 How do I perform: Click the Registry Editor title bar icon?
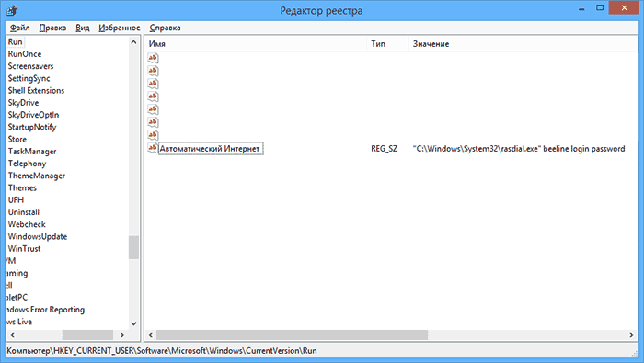pyautogui.click(x=12, y=10)
